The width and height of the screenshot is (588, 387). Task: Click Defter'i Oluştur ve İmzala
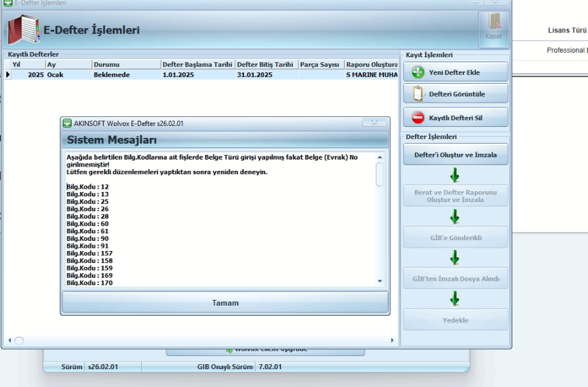point(456,154)
